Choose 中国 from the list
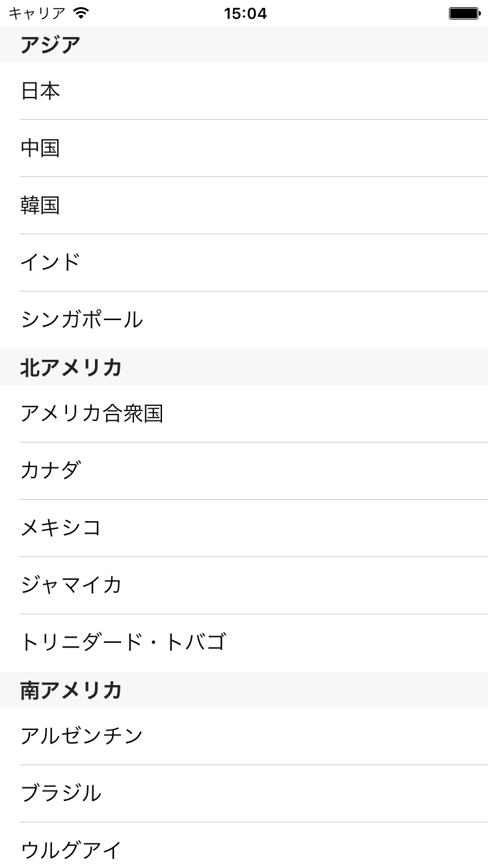The image size is (488, 868). pyautogui.click(x=40, y=148)
